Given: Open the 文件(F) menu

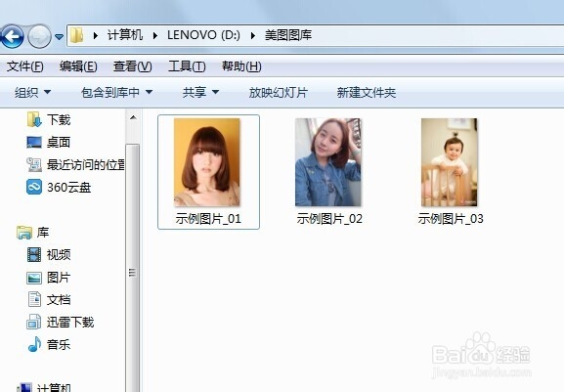Looking at the screenshot, I should coord(25,66).
